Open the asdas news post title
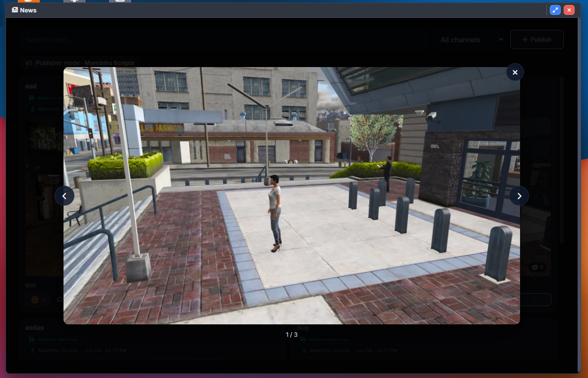 35,328
